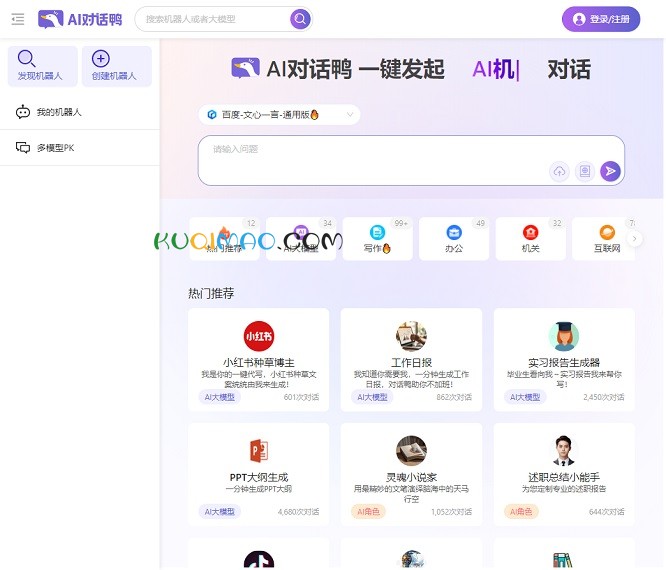Select the 热门推荐 category tab
Image resolution: width=666 pixels, height=570 pixels.
[224, 239]
